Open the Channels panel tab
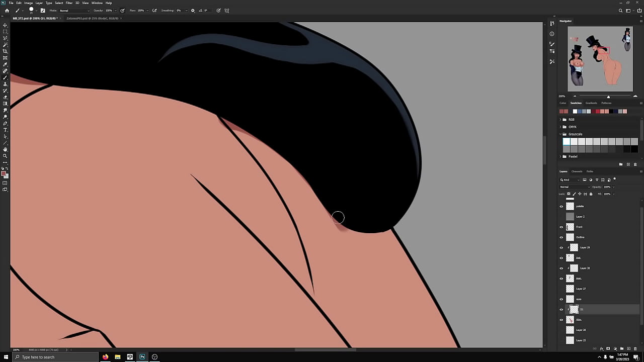This screenshot has height=362, width=644. 577,171
